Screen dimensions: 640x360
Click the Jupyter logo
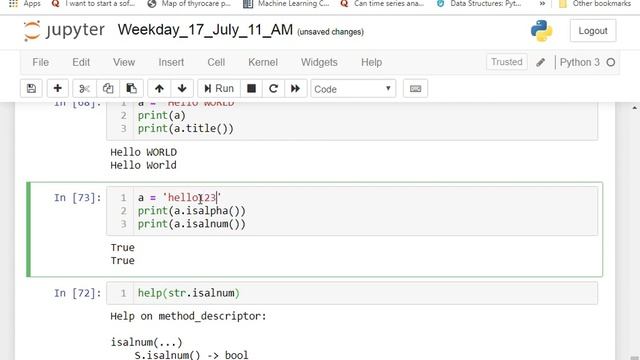(x=64, y=31)
